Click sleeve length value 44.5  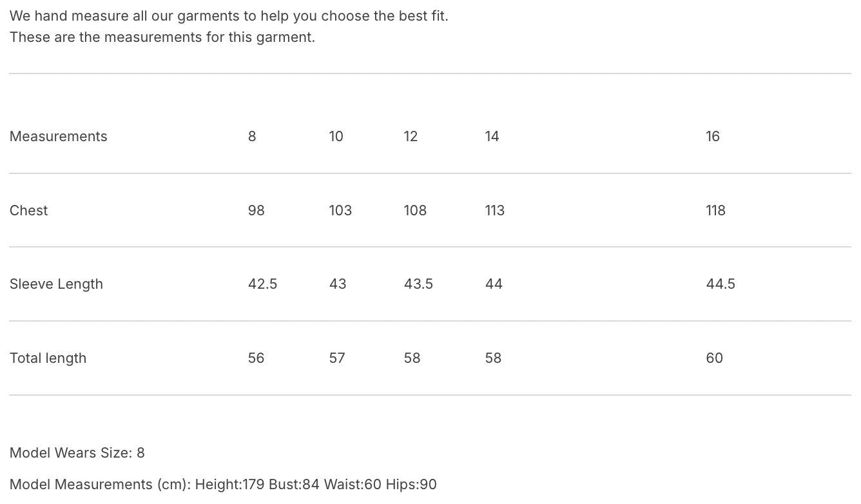click(721, 284)
